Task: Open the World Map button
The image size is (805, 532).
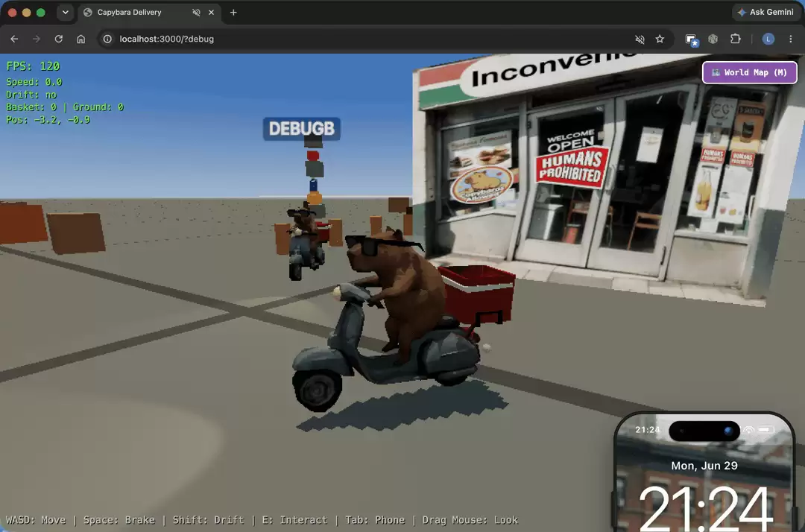Action: (749, 72)
